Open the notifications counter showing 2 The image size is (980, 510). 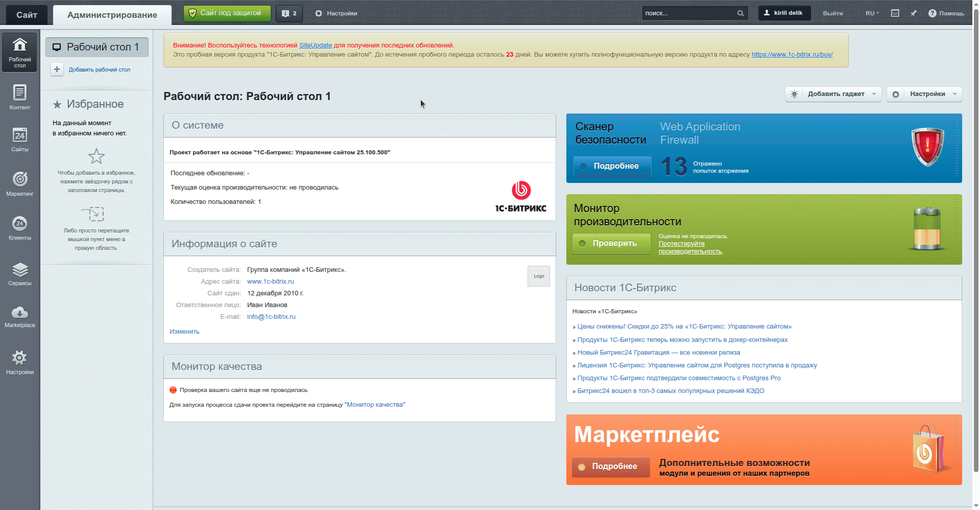(x=289, y=13)
